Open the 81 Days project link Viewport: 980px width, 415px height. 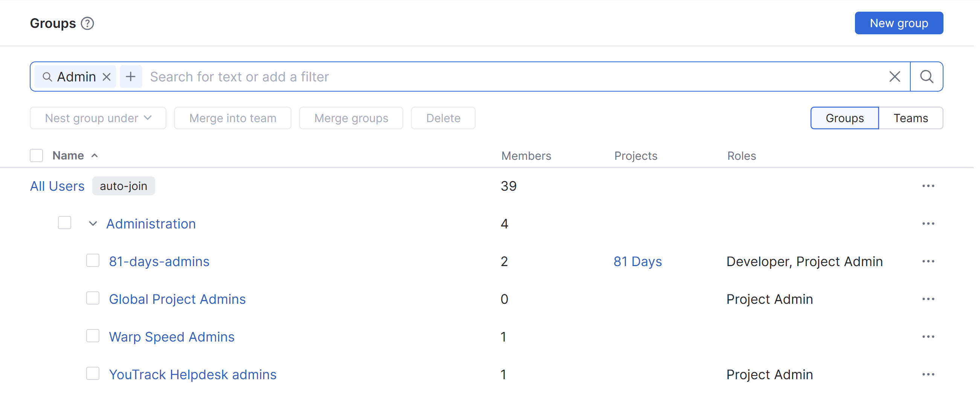[638, 262]
